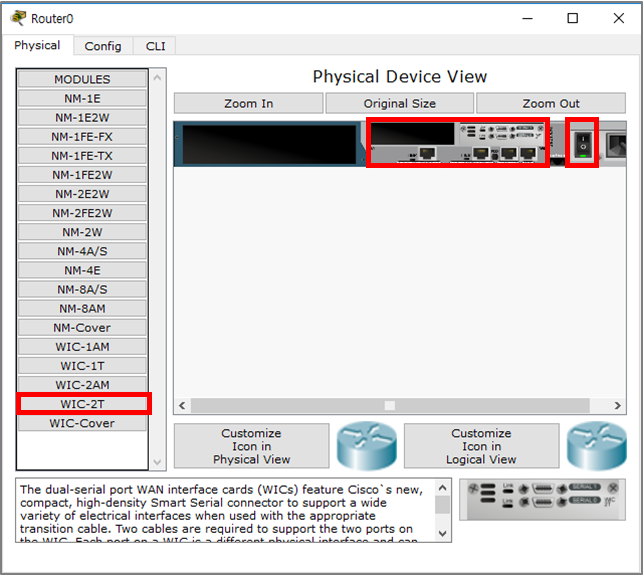This screenshot has height=576, width=643.
Task: Toggle the router power switch
Action: [x=583, y=143]
